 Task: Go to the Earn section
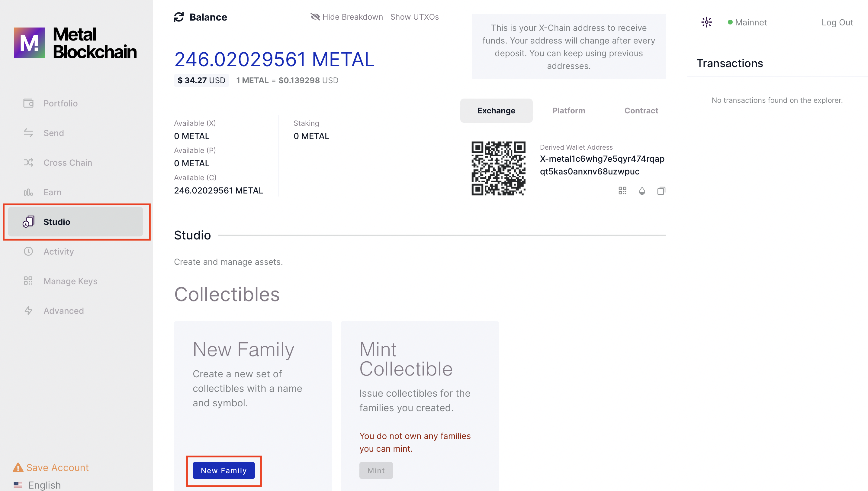(52, 192)
